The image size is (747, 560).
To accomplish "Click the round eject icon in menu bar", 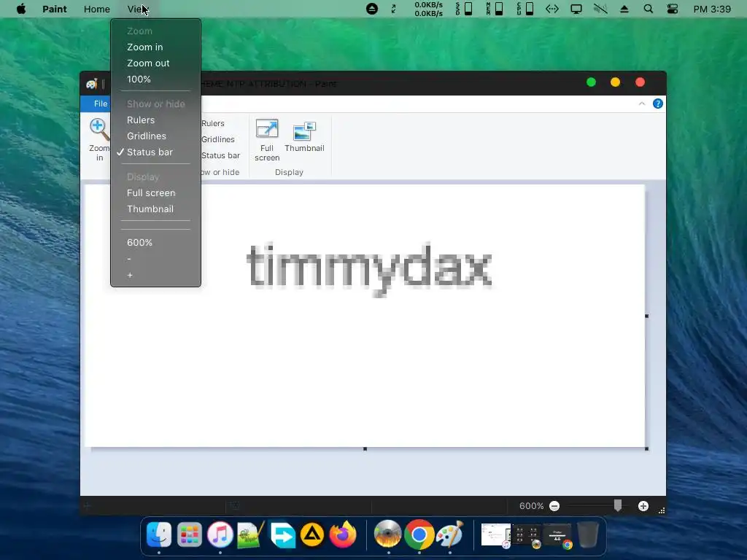I will pyautogui.click(x=371, y=9).
